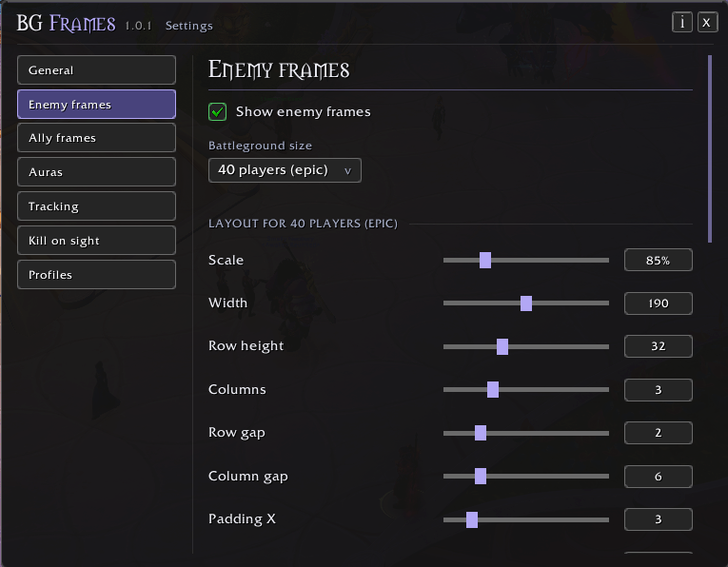The image size is (728, 567).
Task: Click the Width slider thumb
Action: click(x=526, y=303)
